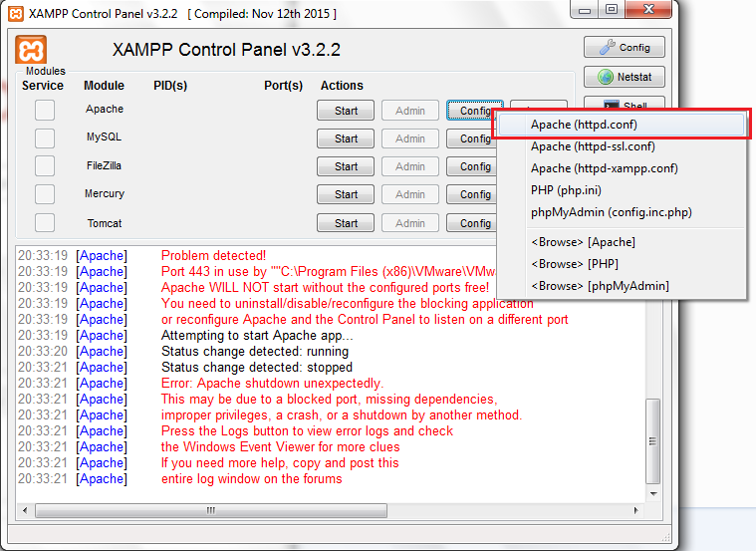Click the MySQL Admin button

[x=410, y=138]
